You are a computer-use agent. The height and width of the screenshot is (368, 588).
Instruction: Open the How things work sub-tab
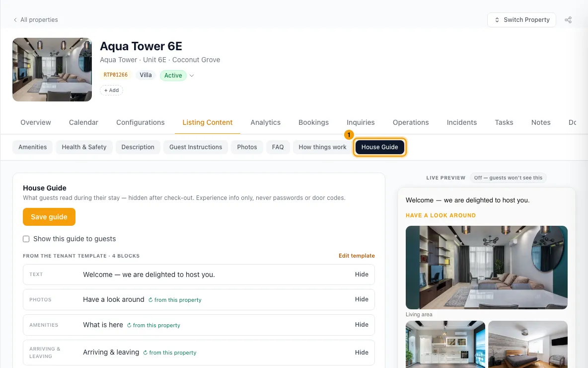(x=322, y=147)
